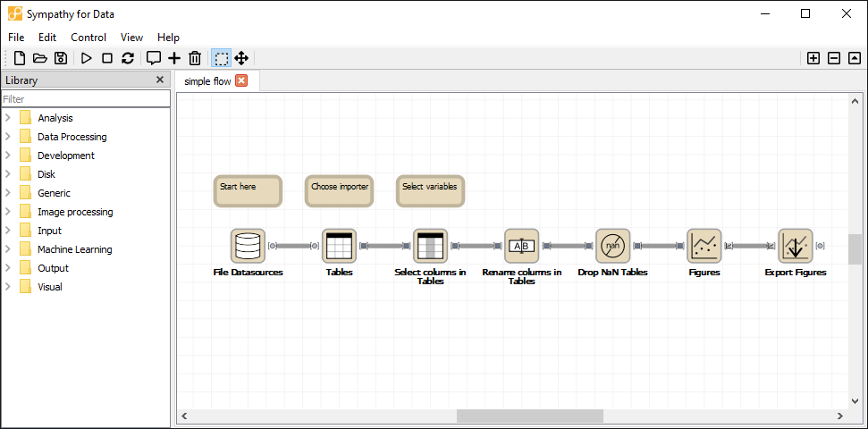Activate the rectangular selection tool
Image resolution: width=868 pixels, height=429 pixels.
point(221,58)
